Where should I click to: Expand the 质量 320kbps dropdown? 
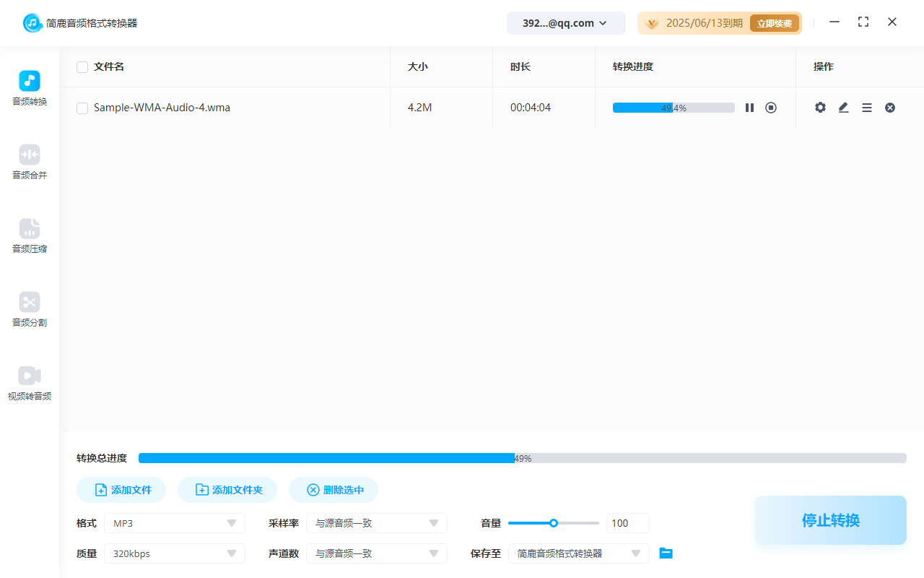point(174,553)
